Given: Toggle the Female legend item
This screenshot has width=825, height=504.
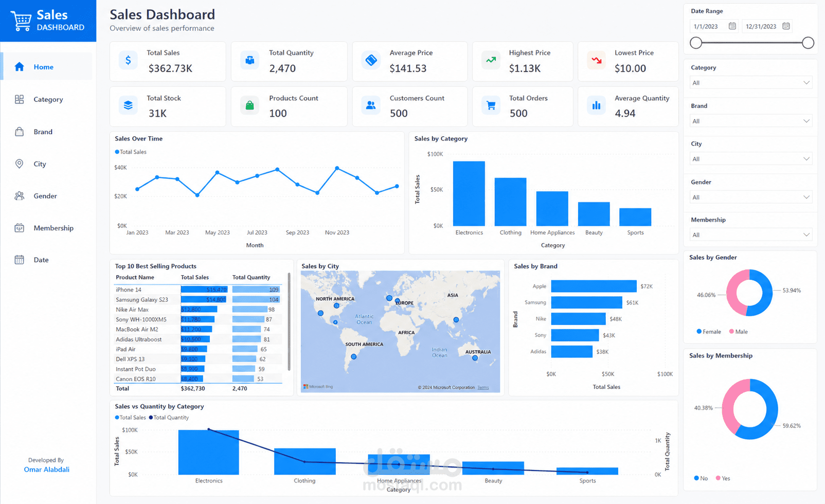Looking at the screenshot, I should click(709, 332).
